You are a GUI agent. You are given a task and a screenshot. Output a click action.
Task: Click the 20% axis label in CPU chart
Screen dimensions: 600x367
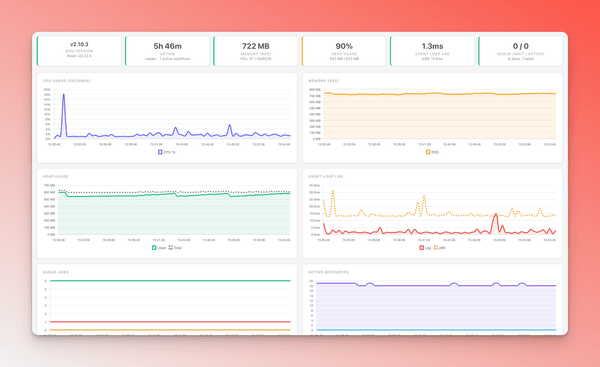click(47, 90)
